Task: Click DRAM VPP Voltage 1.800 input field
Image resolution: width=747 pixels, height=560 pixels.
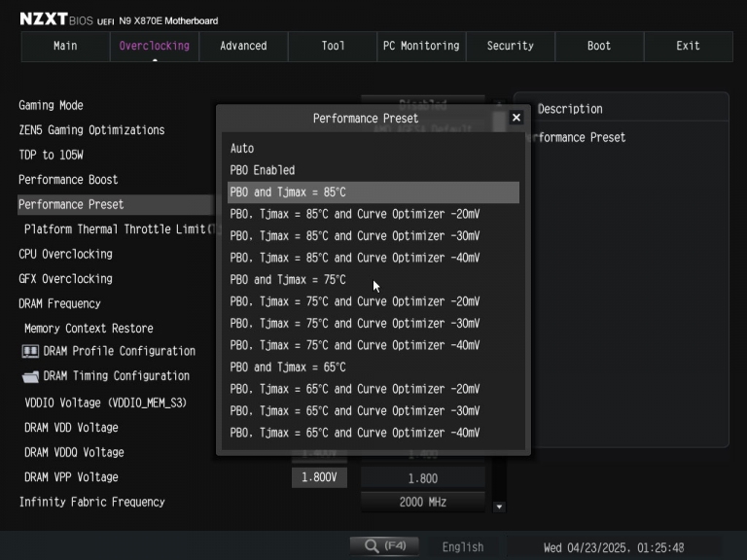Action: pyautogui.click(x=423, y=478)
